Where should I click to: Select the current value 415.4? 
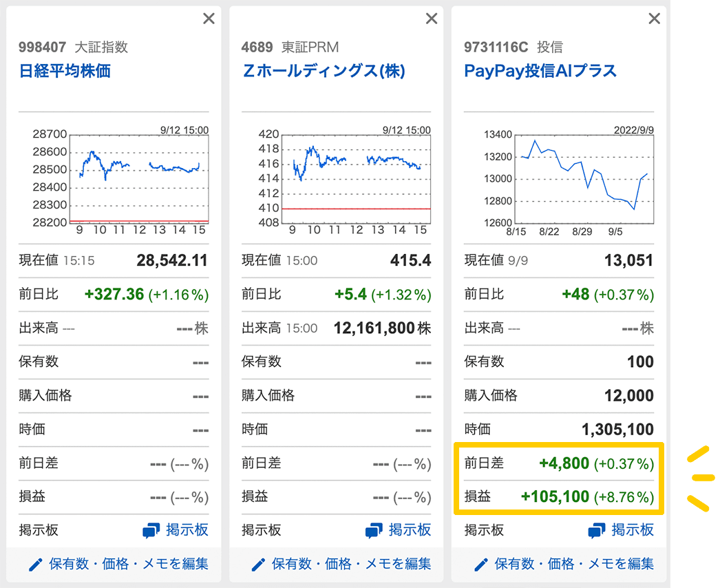click(x=410, y=261)
